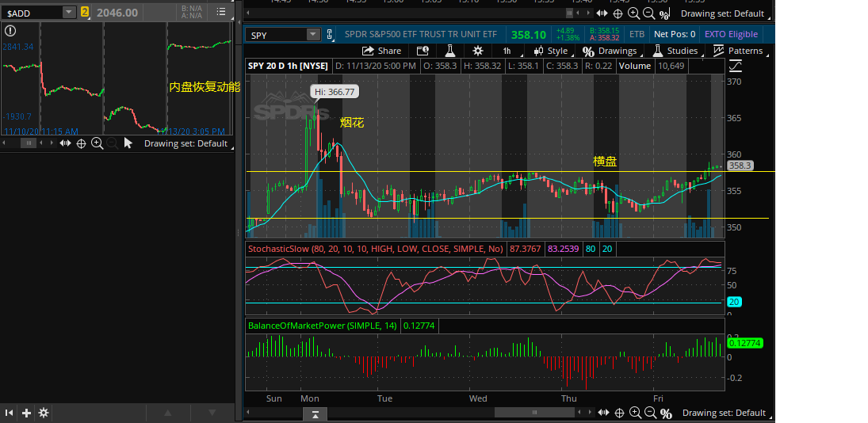Zoom in on the SPY chart bottom toolbar
This screenshot has height=423, width=868.
point(634,413)
